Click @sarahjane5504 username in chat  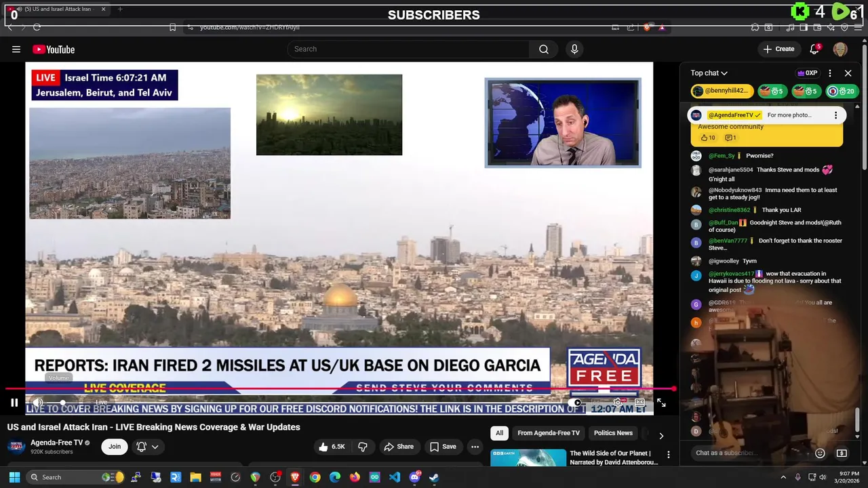[731, 170]
